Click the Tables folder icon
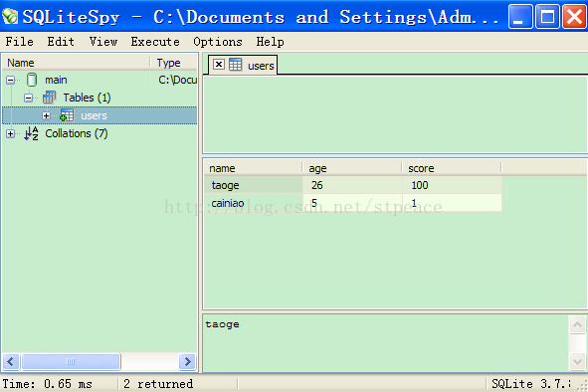 [x=49, y=98]
